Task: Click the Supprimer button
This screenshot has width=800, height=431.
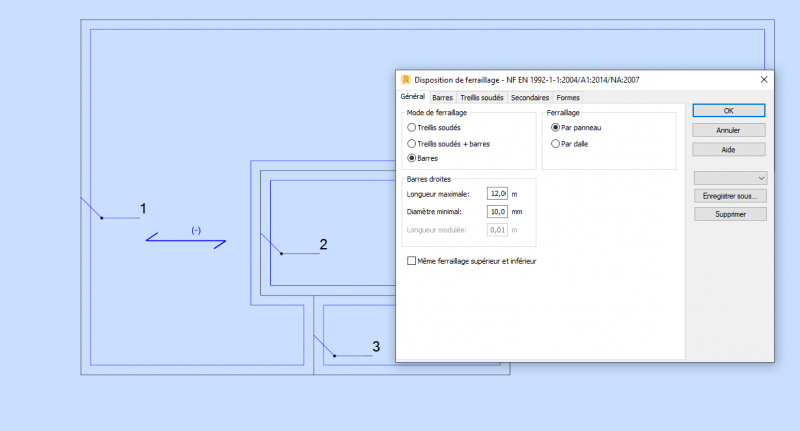Action: tap(730, 214)
